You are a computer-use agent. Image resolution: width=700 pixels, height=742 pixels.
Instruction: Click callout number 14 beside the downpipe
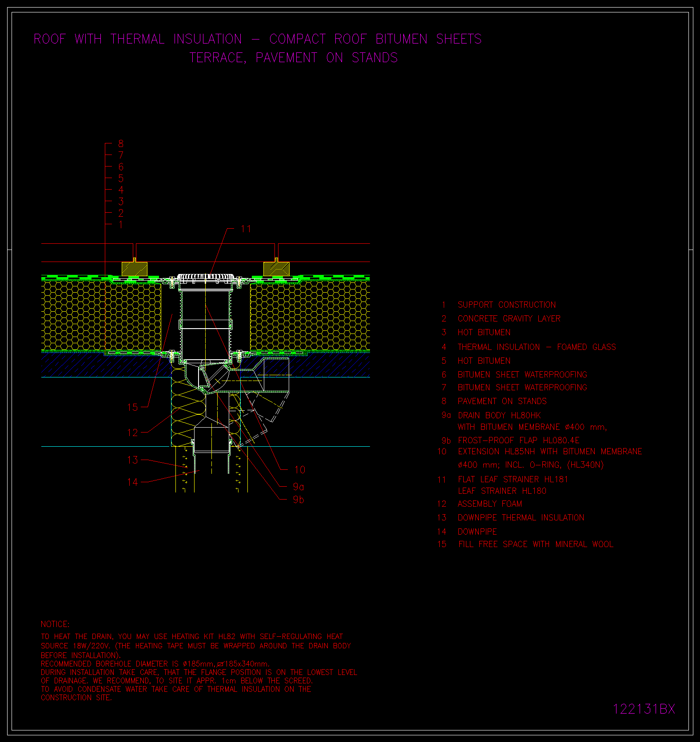pos(132,482)
